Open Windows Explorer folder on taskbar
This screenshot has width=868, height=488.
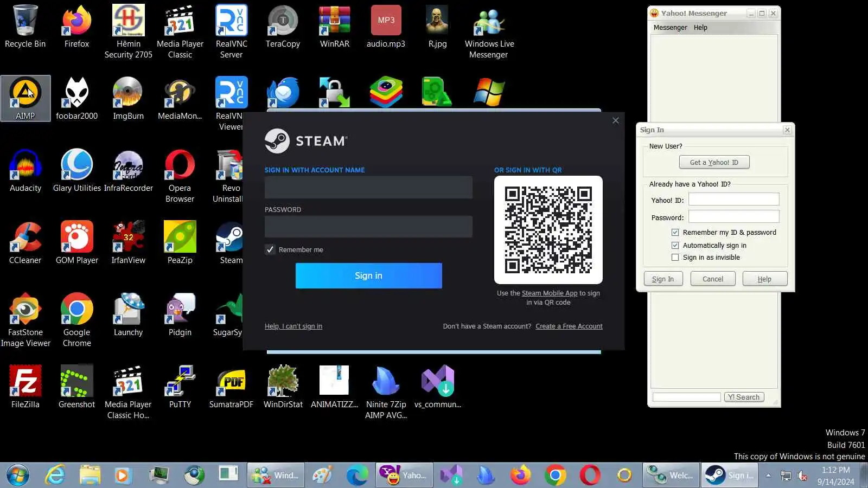coord(90,476)
